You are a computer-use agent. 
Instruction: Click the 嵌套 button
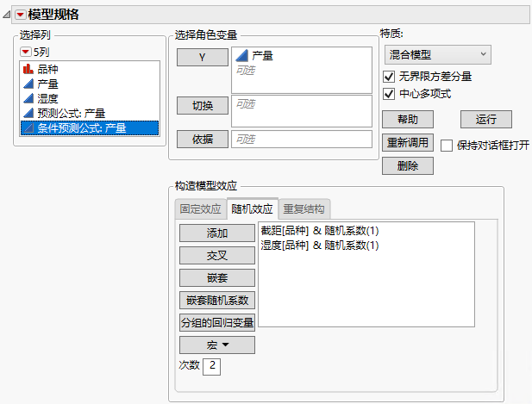[x=217, y=277]
